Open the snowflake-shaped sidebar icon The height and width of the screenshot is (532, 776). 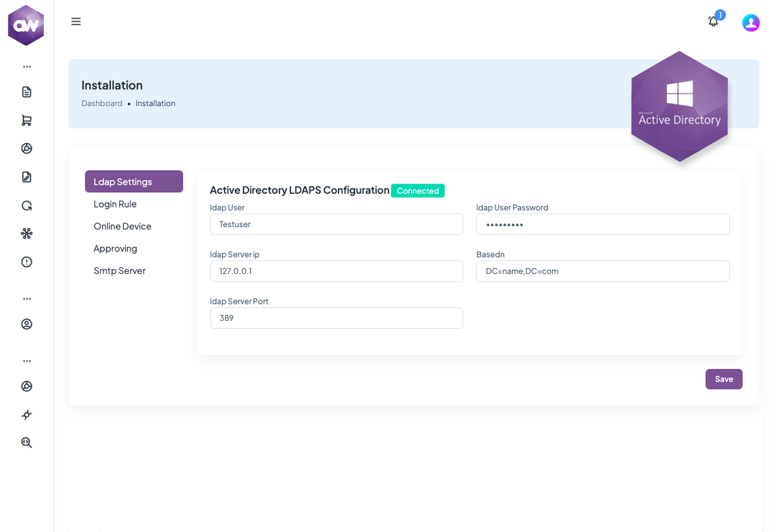pyautogui.click(x=26, y=233)
